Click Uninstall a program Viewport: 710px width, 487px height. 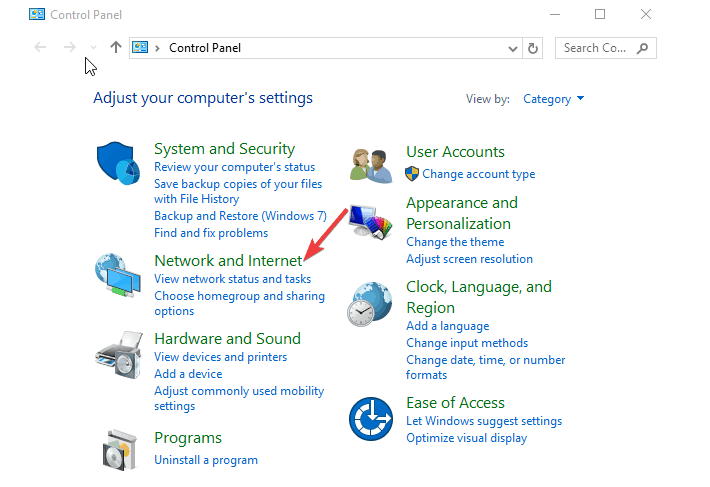206,460
